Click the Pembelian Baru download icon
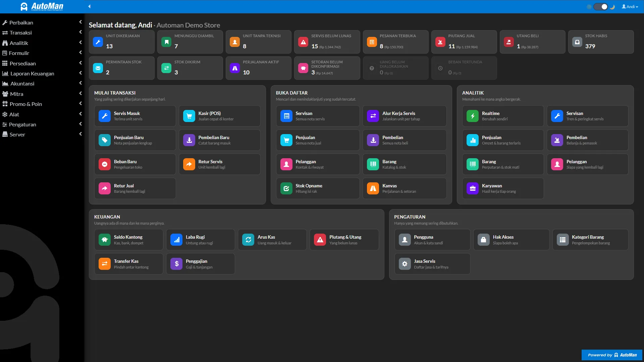This screenshot has height=362, width=644. [x=189, y=140]
